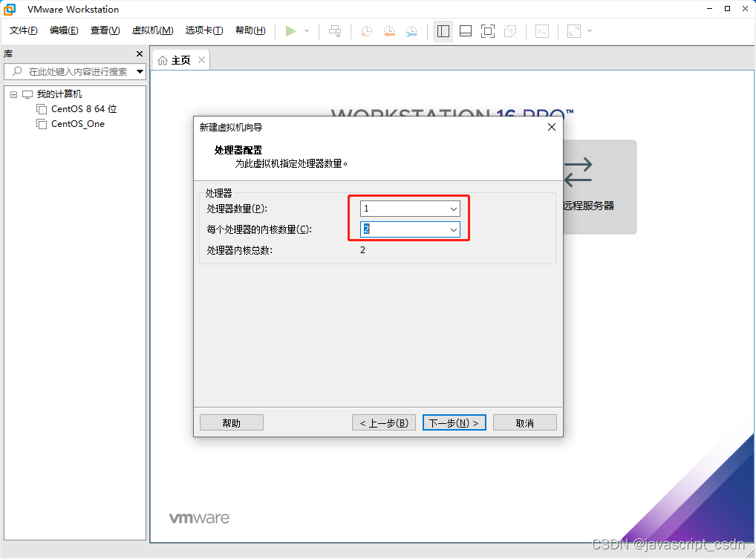Switch to the 主页 tab
The height and width of the screenshot is (559, 756).
(x=180, y=60)
